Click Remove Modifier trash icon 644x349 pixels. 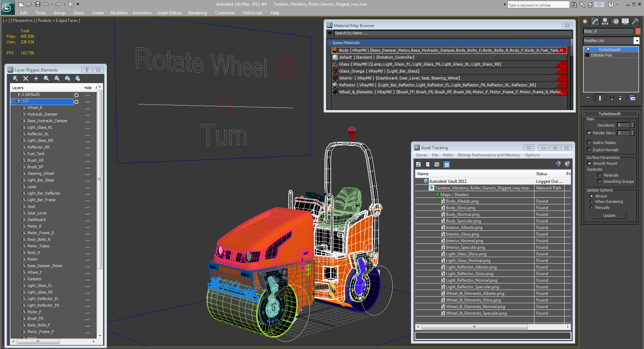[x=620, y=98]
